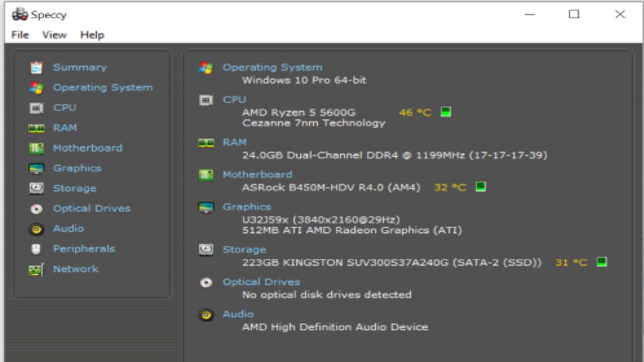Click the Motherboard icon in summary pane
This screenshot has height=362, width=644.
(206, 175)
